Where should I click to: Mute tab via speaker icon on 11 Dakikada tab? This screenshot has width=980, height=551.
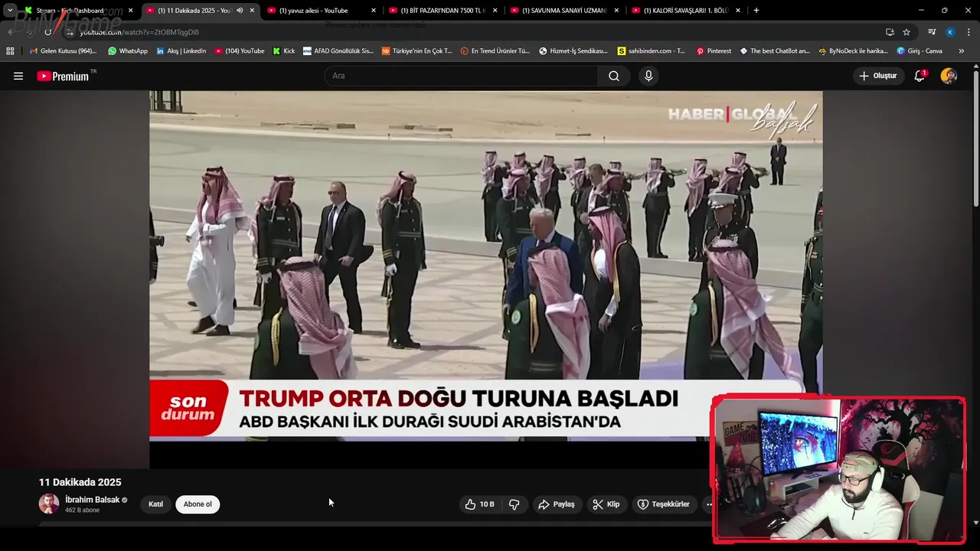pos(240,11)
